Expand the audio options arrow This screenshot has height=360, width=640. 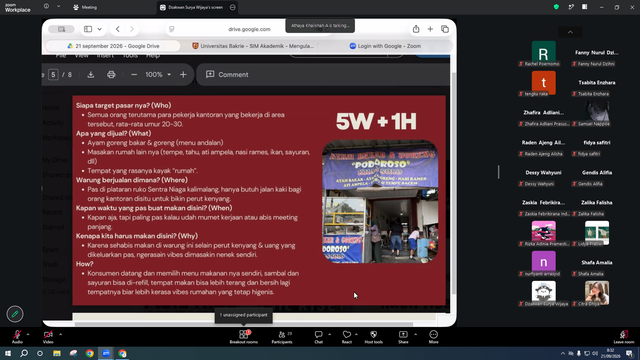28,334
